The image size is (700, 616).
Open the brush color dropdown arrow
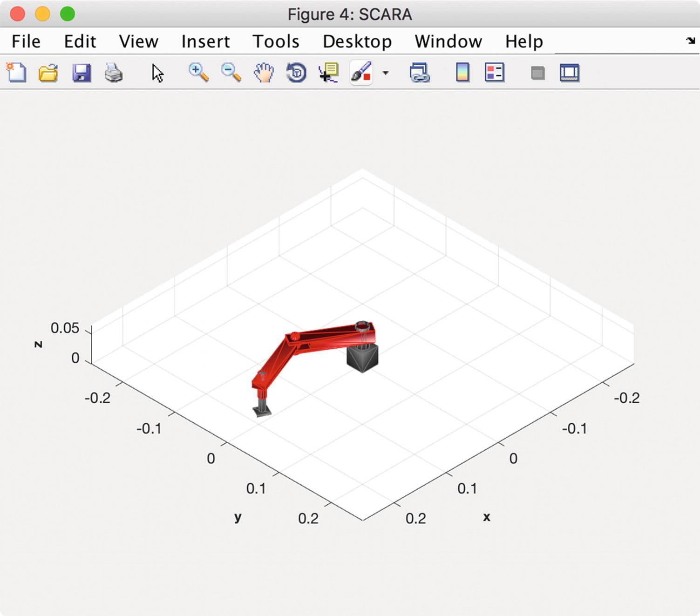pos(385,73)
